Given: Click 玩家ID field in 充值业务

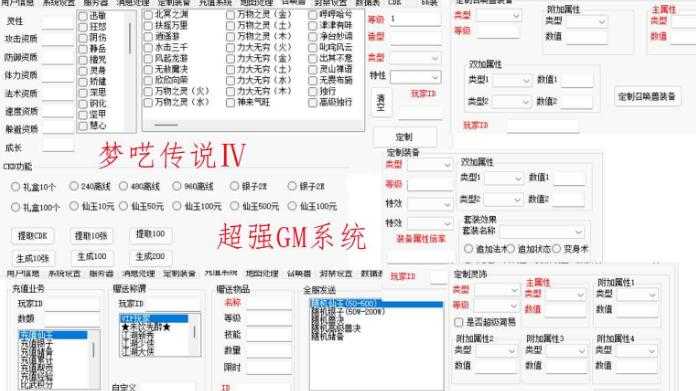Looking at the screenshot, I should (71, 304).
